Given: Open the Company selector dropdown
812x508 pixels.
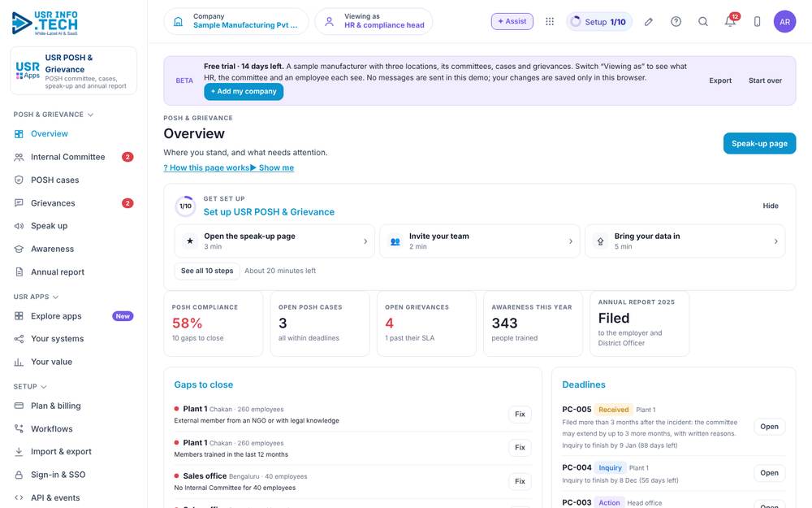Looking at the screenshot, I should [236, 21].
